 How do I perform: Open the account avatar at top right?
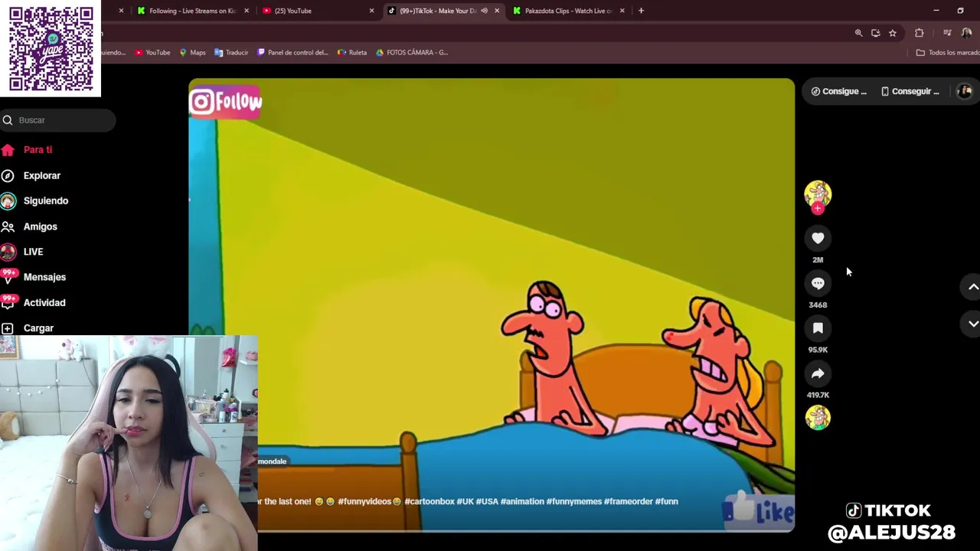[x=965, y=91]
